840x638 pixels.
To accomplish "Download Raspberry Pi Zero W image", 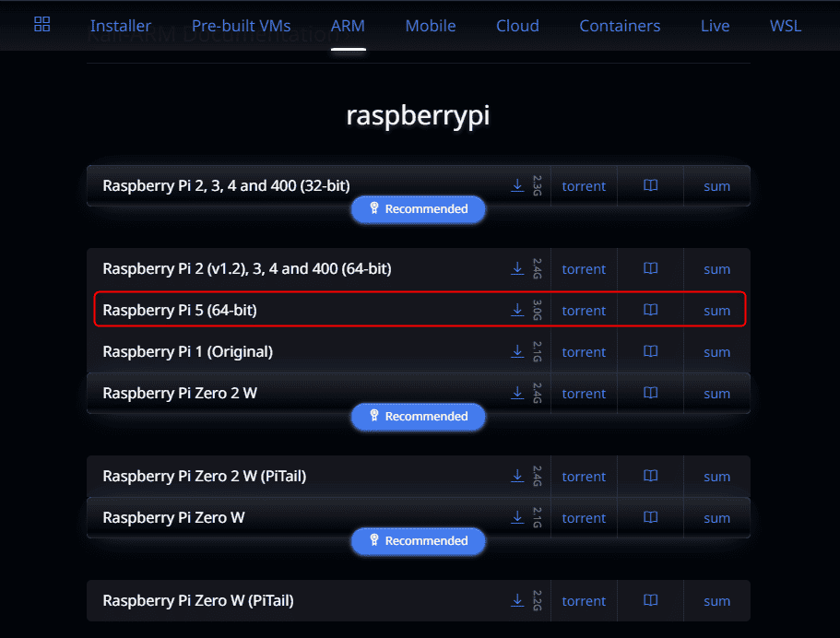I will (x=517, y=517).
